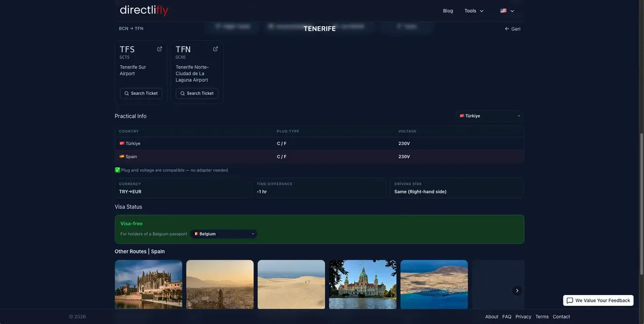The image size is (644, 324).
Task: Click the Türkiye row in country table
Action: pos(319,144)
